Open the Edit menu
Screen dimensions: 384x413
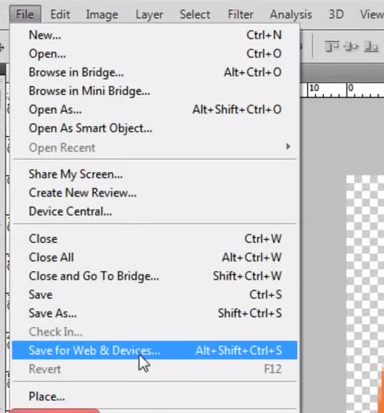(60, 14)
